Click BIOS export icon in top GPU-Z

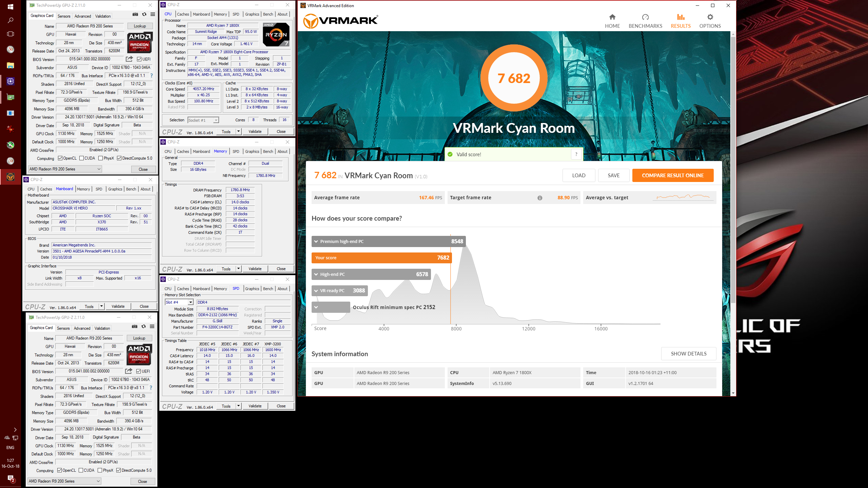tap(129, 59)
